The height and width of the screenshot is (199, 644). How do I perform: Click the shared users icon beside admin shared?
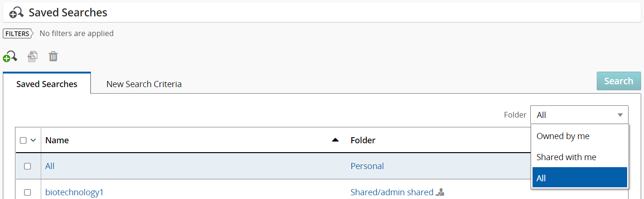440,192
